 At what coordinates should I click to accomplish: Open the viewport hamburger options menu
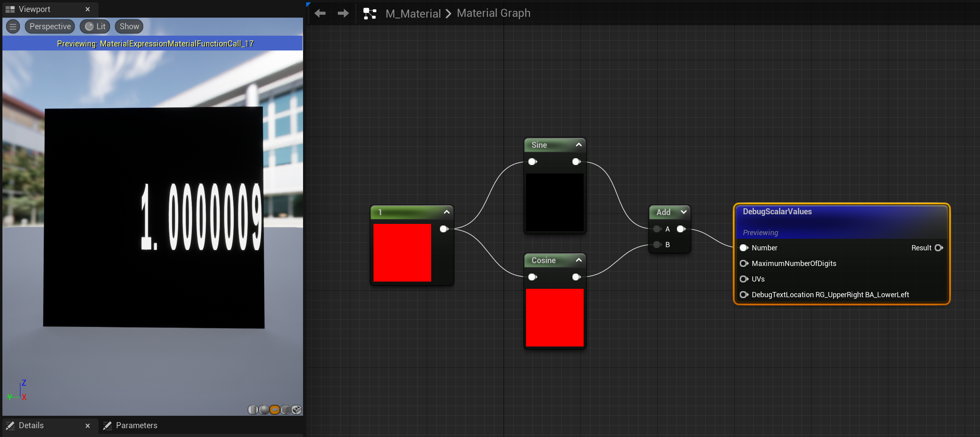[13, 26]
